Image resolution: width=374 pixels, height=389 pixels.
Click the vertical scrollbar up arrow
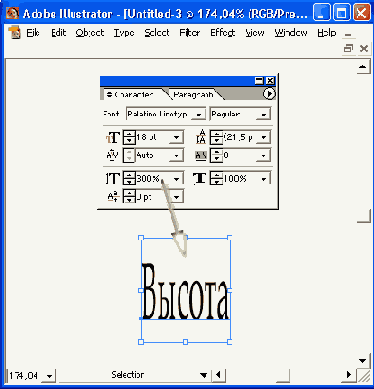pyautogui.click(x=362, y=67)
